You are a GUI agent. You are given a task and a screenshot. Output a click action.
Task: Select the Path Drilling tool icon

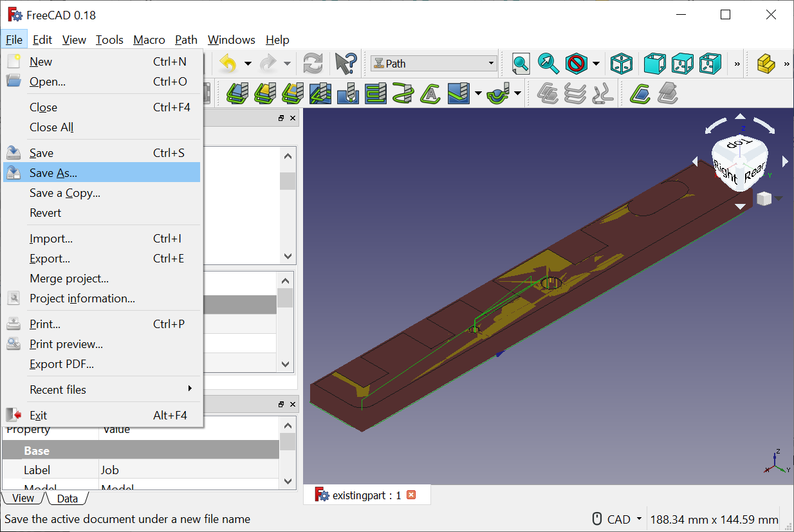[x=348, y=93]
